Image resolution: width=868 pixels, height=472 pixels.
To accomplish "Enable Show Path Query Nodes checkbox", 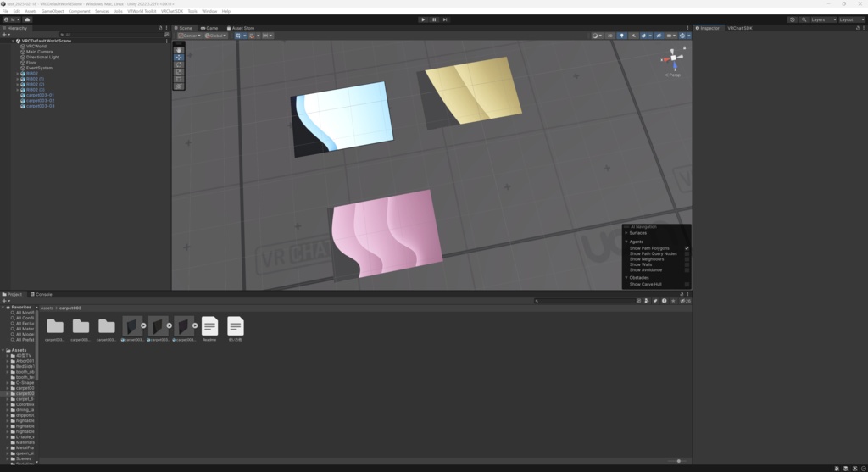I will [x=687, y=254].
